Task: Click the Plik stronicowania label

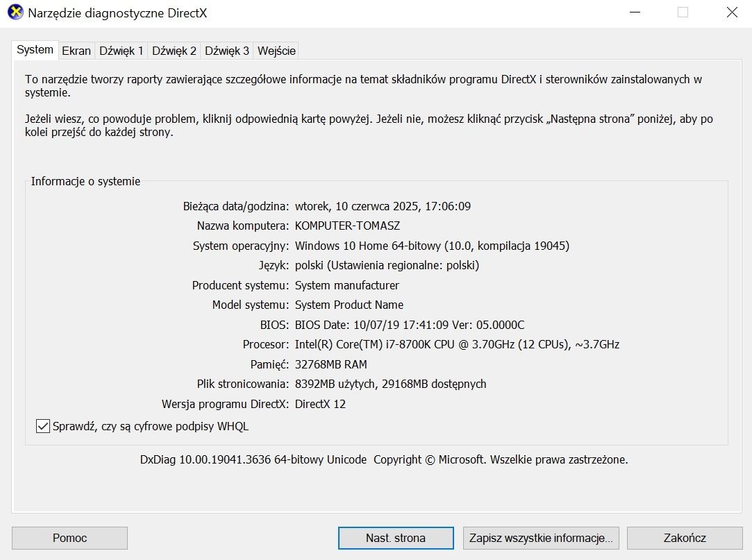Action: tap(242, 384)
